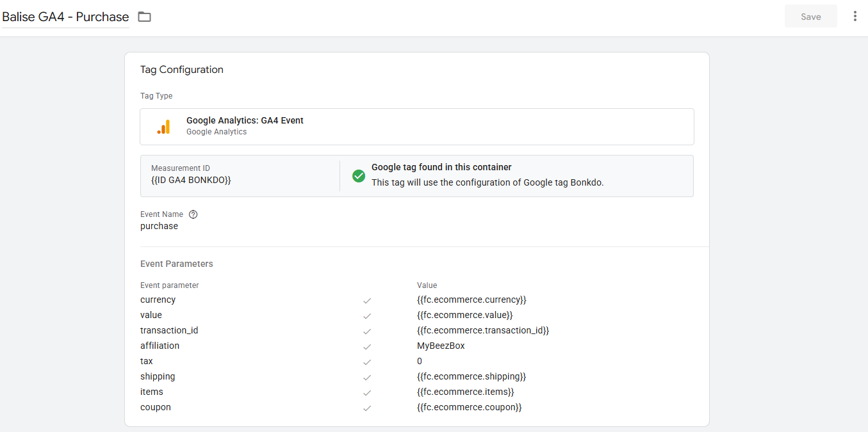The image size is (868, 432).
Task: Click the folder icon next to tag name
Action: pyautogui.click(x=145, y=17)
